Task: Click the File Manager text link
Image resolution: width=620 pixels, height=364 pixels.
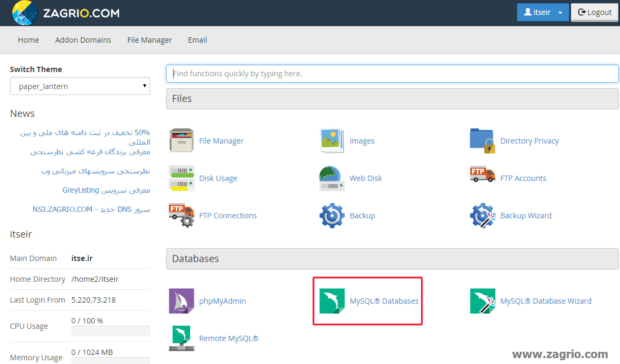Action: 222,141
